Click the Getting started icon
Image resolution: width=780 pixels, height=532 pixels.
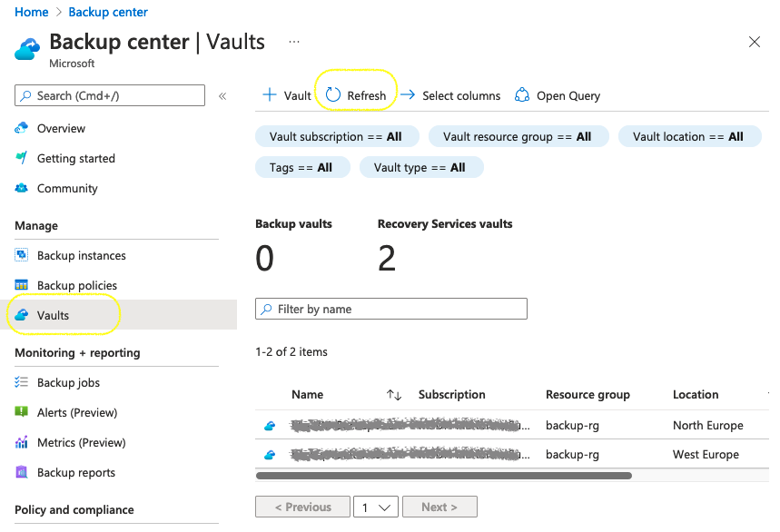click(x=22, y=158)
